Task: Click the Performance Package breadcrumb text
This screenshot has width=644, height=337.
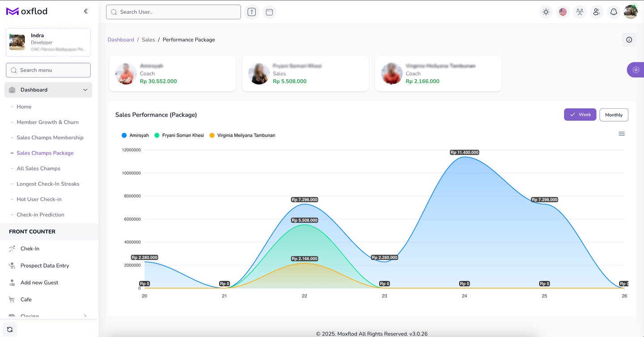Action: point(189,40)
